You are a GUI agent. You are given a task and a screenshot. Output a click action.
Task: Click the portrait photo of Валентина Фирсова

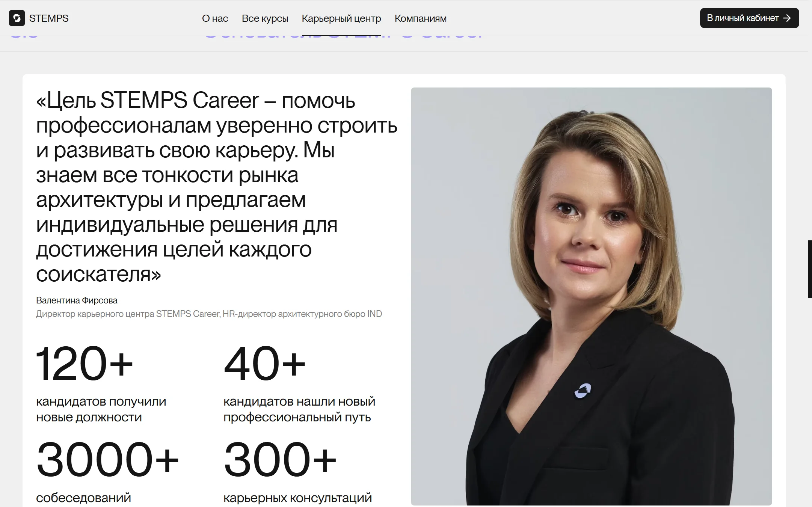click(x=591, y=296)
